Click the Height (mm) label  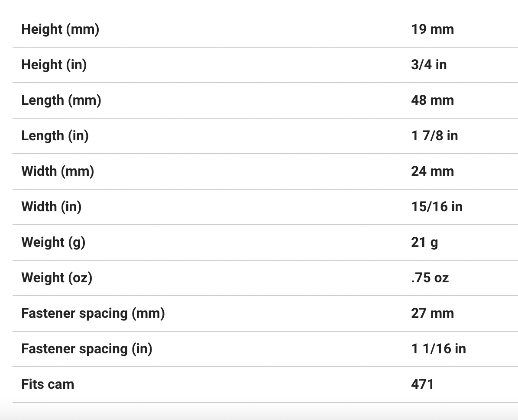tap(60, 29)
